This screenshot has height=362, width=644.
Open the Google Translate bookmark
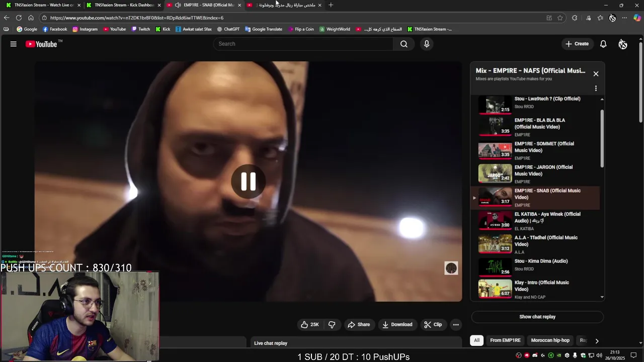point(264,29)
